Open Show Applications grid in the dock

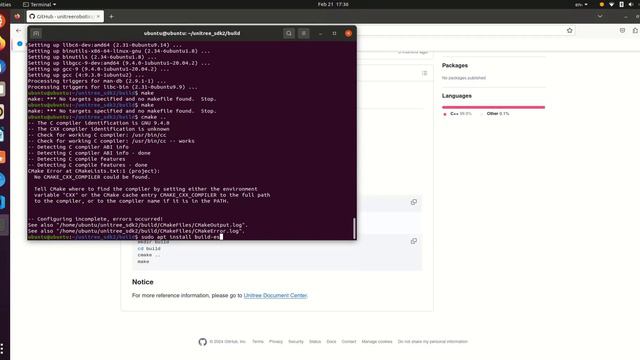(2, 349)
